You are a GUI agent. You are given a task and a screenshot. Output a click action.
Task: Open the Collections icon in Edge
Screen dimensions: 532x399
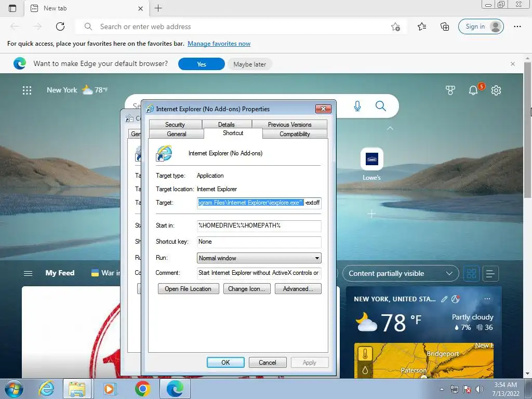pyautogui.click(x=445, y=26)
